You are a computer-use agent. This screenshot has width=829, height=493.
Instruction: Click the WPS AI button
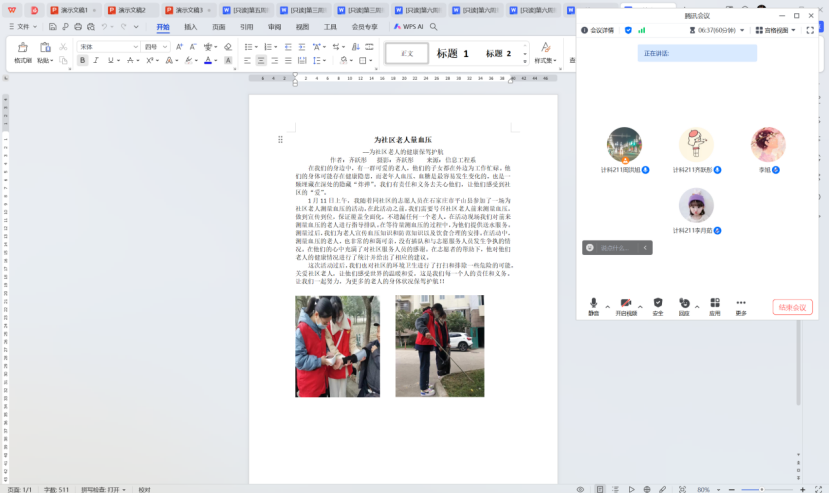tap(409, 27)
